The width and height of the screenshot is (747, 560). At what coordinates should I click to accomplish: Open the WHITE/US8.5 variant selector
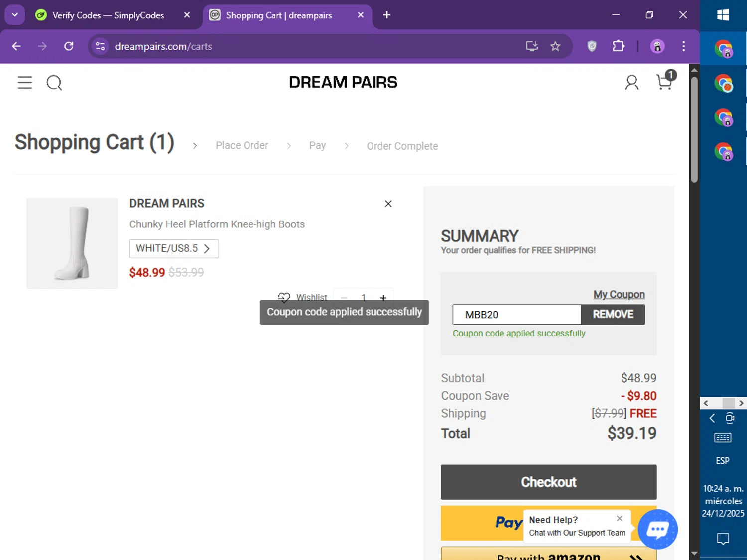(174, 248)
